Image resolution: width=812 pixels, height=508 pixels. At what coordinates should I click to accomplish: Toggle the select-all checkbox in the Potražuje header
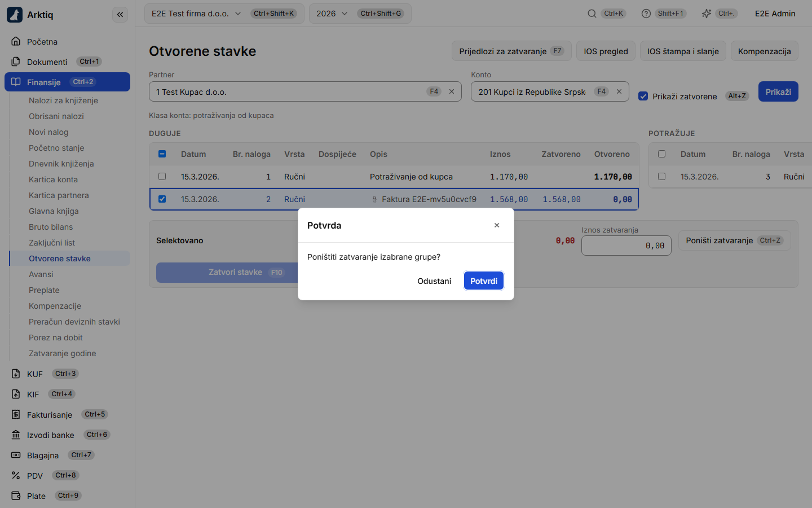662,154
